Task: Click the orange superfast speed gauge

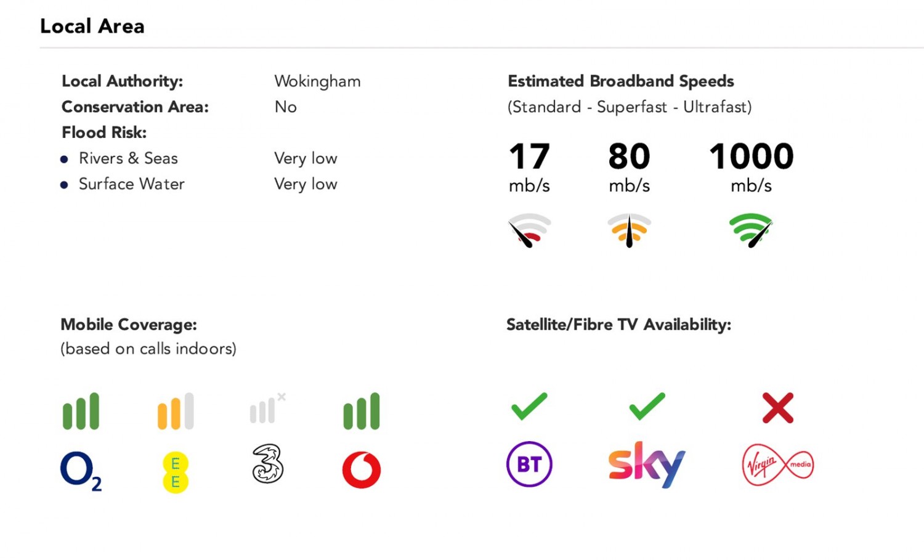Action: click(629, 230)
